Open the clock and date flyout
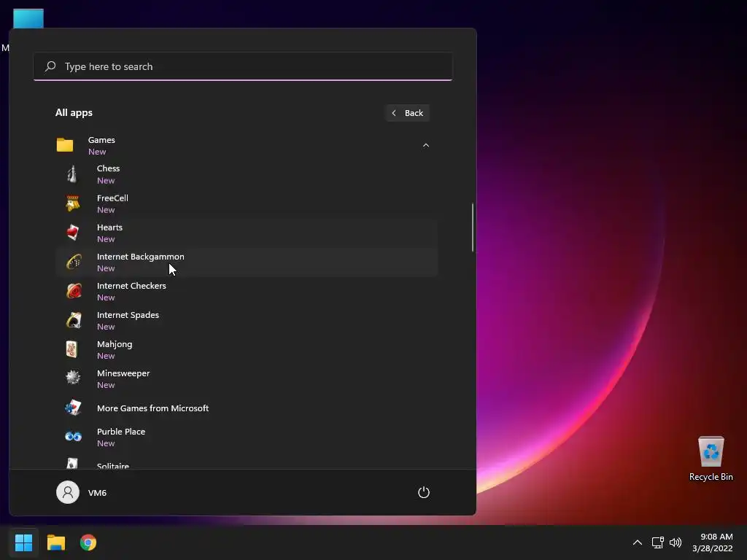Viewport: 747px width, 560px height. point(712,542)
